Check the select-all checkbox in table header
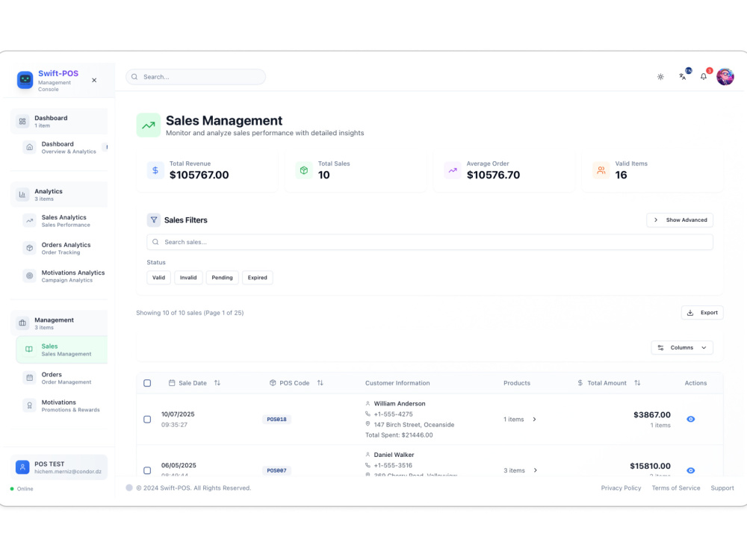 147,383
